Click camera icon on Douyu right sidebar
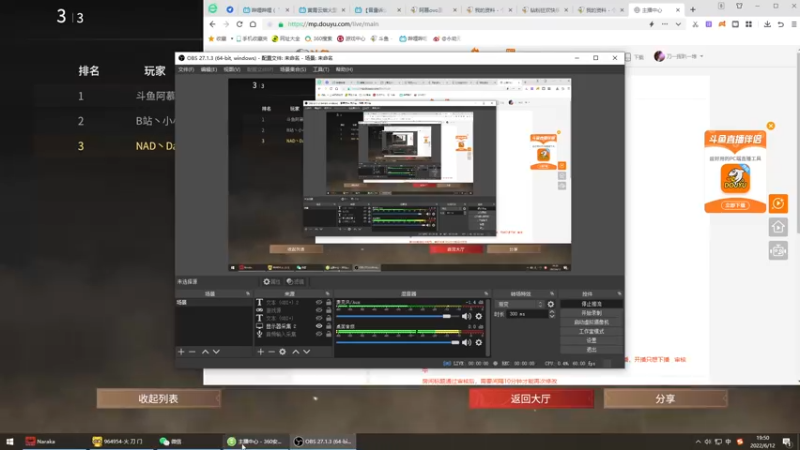Viewport: 800px width, 450px height. tap(778, 251)
